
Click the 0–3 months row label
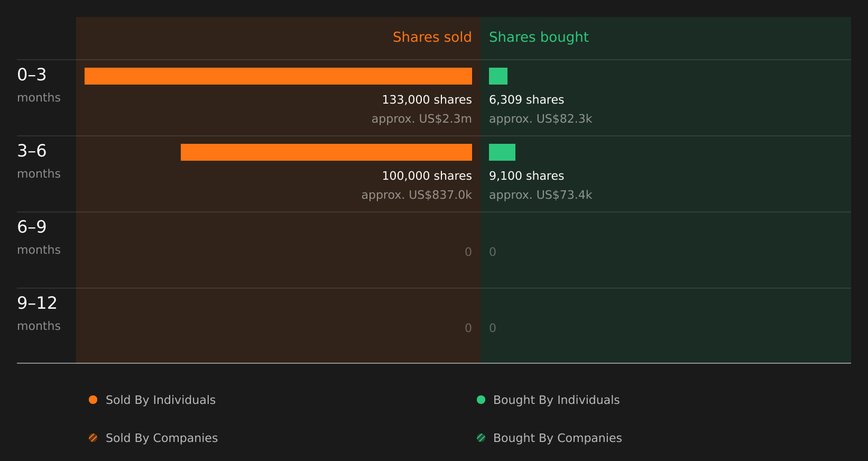click(39, 85)
